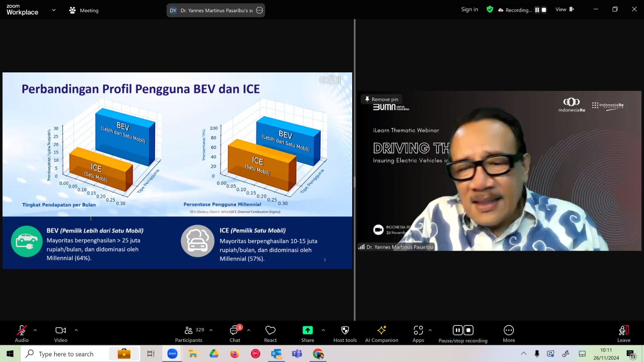Open the Apps icon in toolbar
Screen dimensions: 644x362
click(418, 330)
